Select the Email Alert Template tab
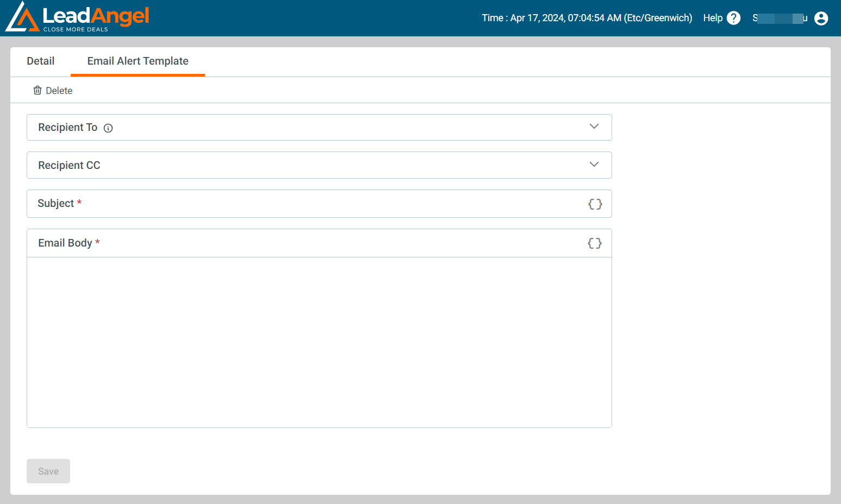The image size is (841, 504). coord(138,61)
